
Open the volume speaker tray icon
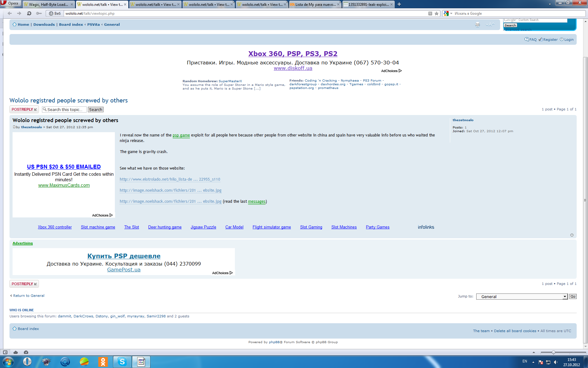(x=556, y=362)
